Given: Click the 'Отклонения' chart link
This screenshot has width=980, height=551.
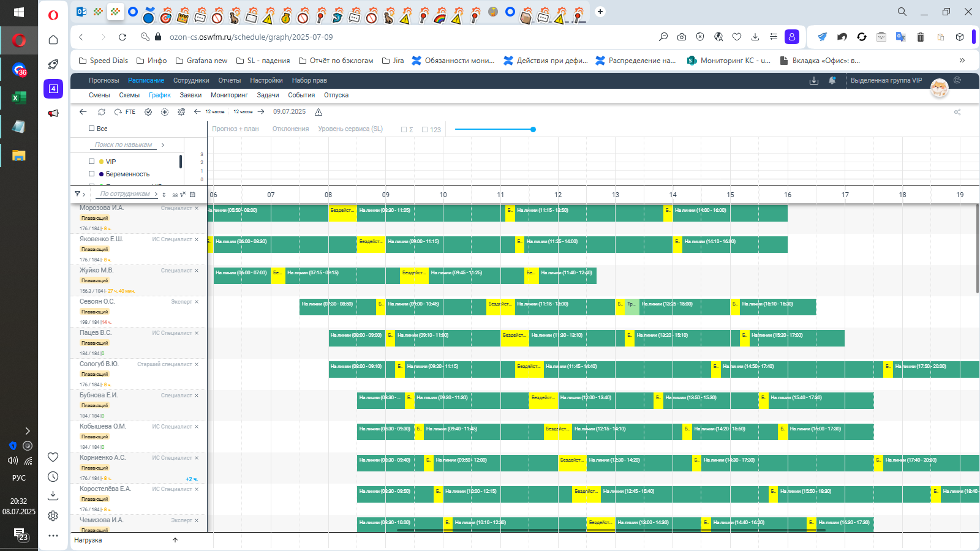Looking at the screenshot, I should (290, 129).
